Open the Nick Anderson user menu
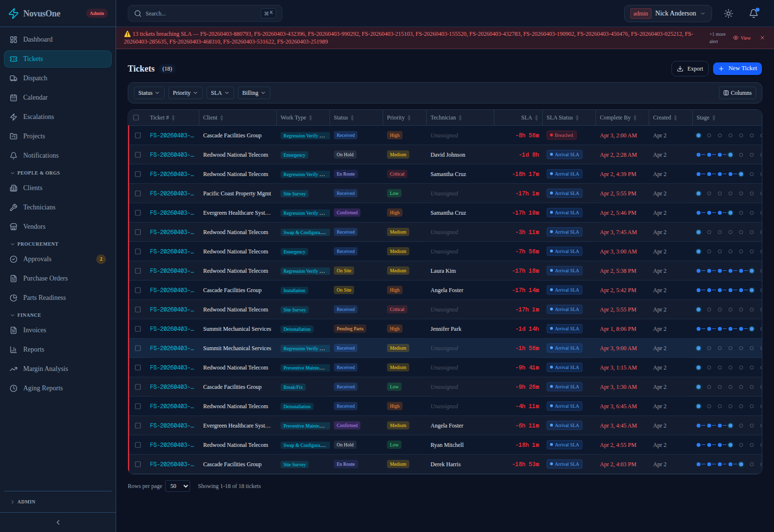The width and height of the screenshot is (774, 532). click(668, 14)
